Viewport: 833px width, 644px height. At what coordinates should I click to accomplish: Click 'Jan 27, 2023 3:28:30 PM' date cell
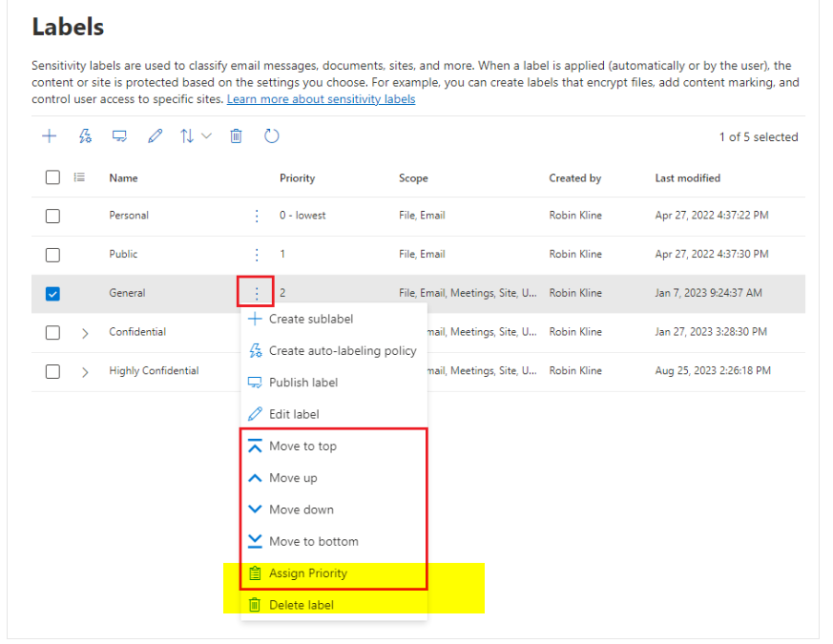711,332
